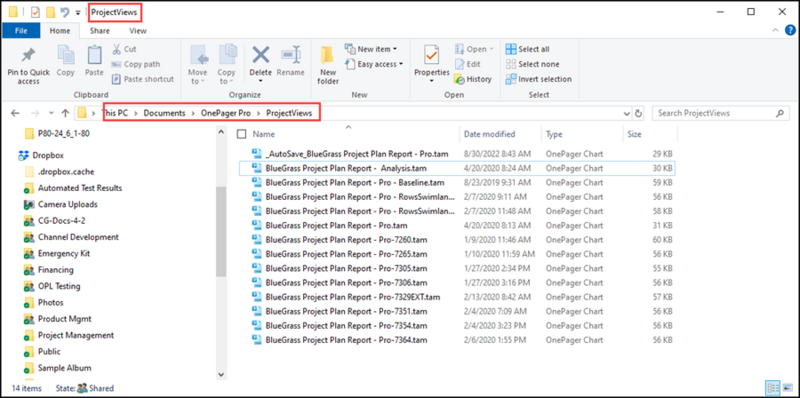Click Copy path in Clipboard group
This screenshot has height=398, width=800.
tap(136, 64)
